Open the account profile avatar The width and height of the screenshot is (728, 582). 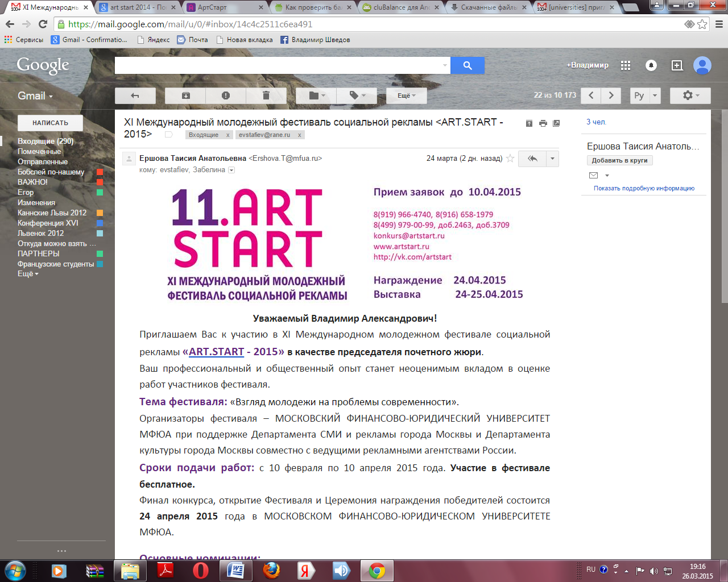pyautogui.click(x=702, y=65)
